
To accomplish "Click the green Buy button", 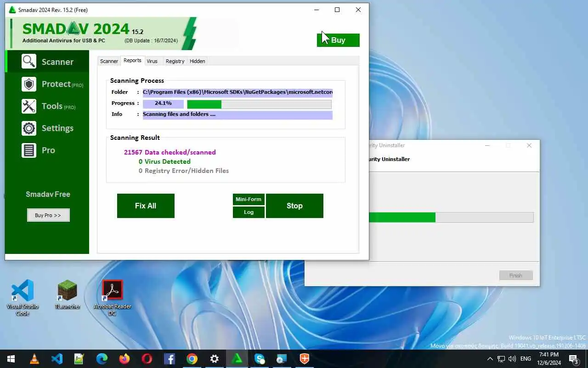I will click(x=338, y=40).
